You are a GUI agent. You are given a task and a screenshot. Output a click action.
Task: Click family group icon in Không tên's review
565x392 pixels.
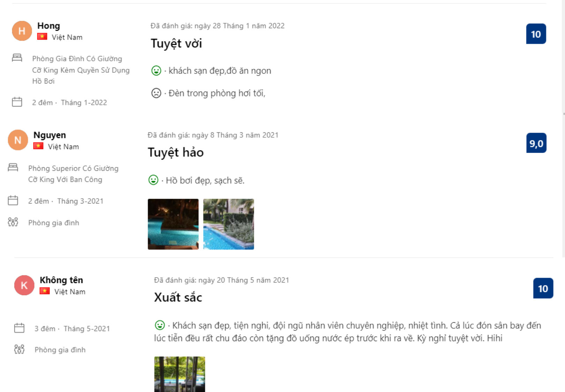(x=19, y=349)
